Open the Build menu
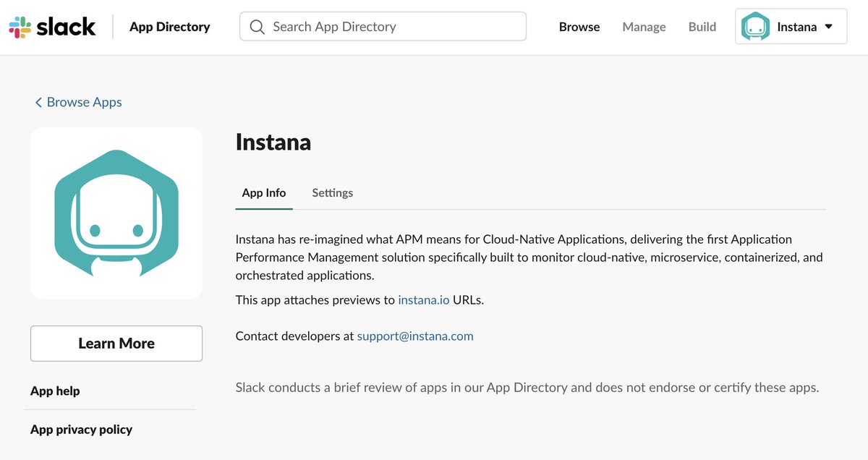The image size is (868, 460). coord(702,27)
